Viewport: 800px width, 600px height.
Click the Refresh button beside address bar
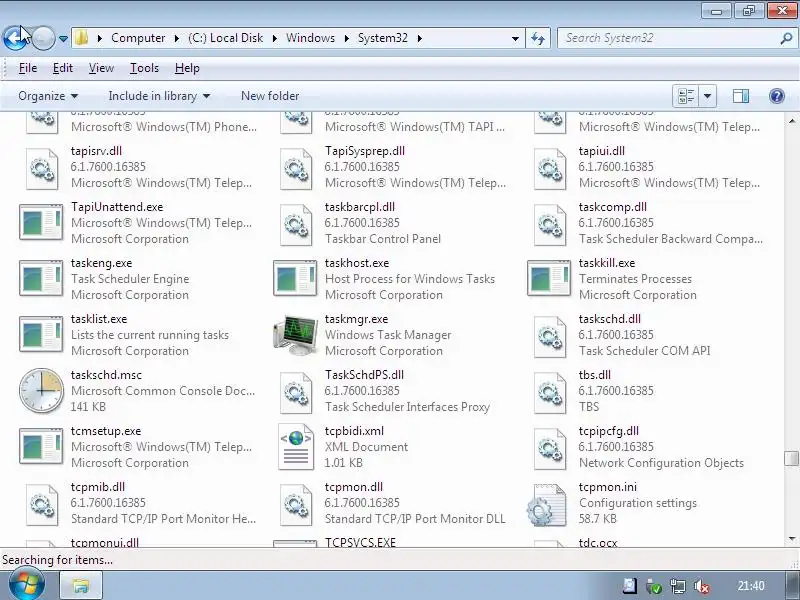tap(538, 38)
